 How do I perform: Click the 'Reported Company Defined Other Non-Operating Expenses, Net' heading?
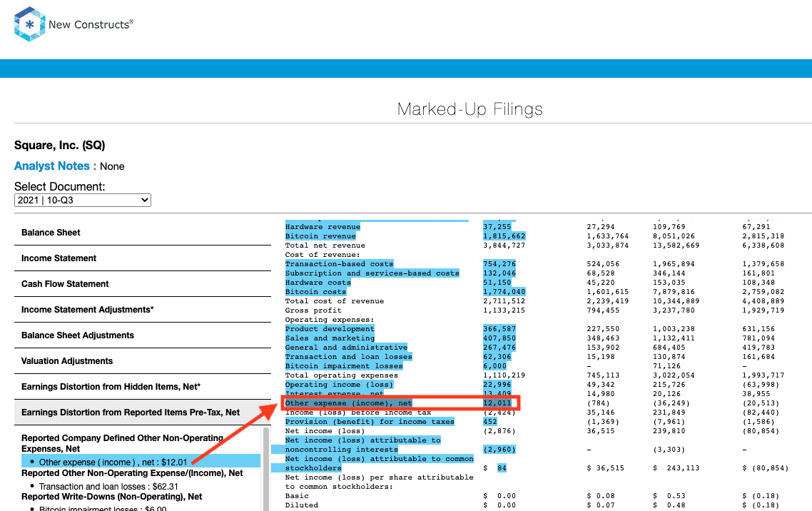[122, 443]
